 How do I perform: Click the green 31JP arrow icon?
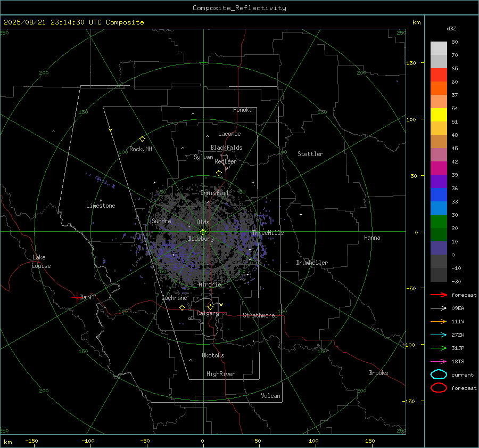(x=439, y=348)
